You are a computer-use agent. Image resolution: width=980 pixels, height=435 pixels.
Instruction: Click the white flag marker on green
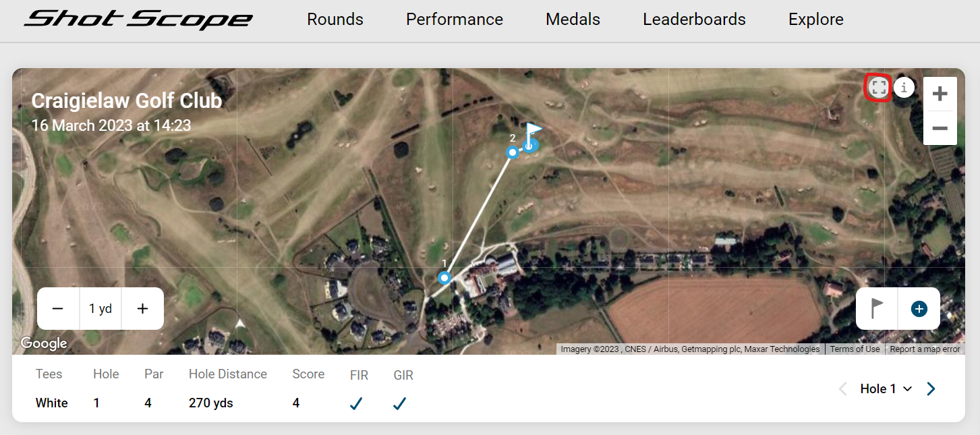point(533,131)
